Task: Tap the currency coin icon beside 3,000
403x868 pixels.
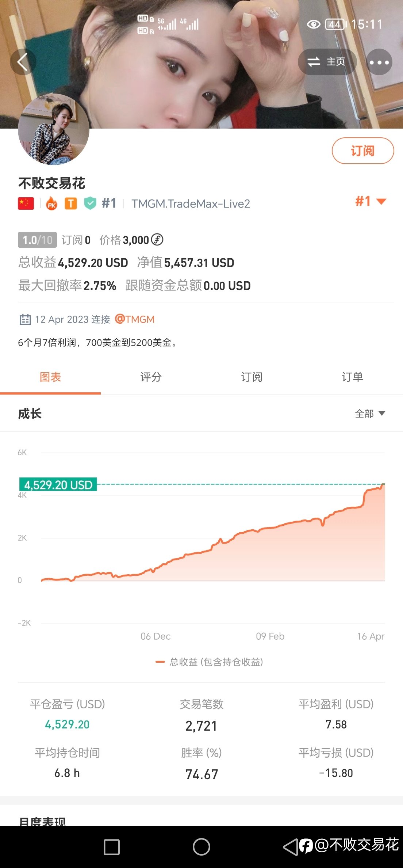Action: click(157, 240)
